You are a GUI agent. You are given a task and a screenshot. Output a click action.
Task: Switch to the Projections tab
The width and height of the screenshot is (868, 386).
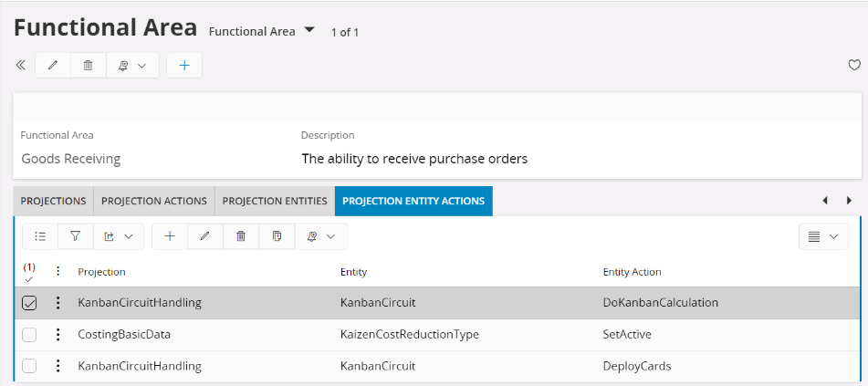[x=54, y=201]
